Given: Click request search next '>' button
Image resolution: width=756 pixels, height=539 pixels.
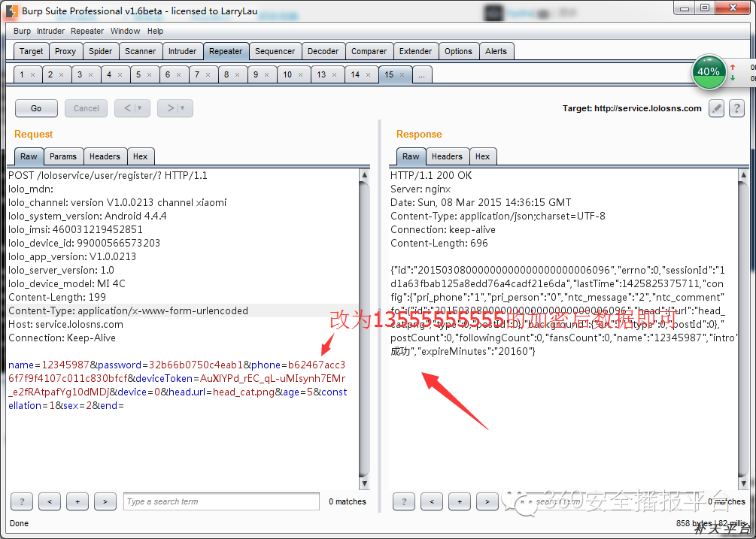Looking at the screenshot, I should (105, 501).
